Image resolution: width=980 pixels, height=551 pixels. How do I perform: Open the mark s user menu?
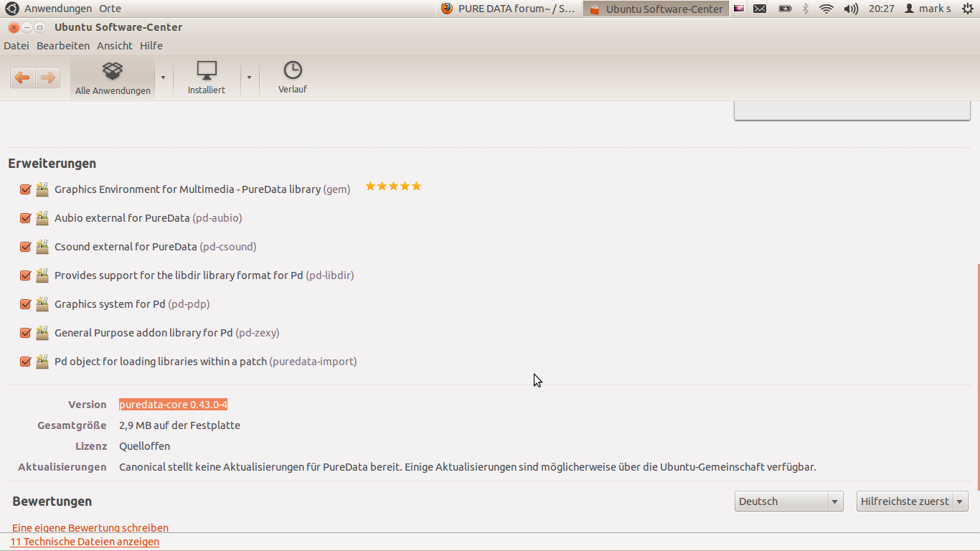(x=928, y=9)
